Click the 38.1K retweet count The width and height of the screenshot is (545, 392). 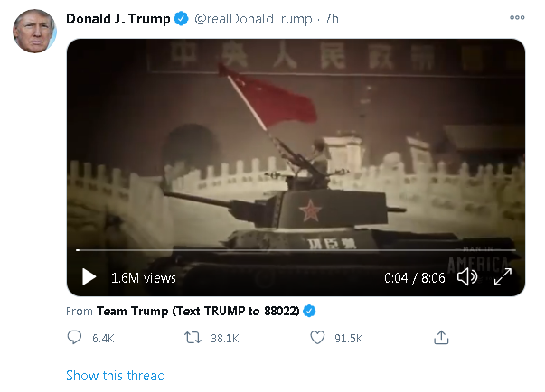[224, 338]
